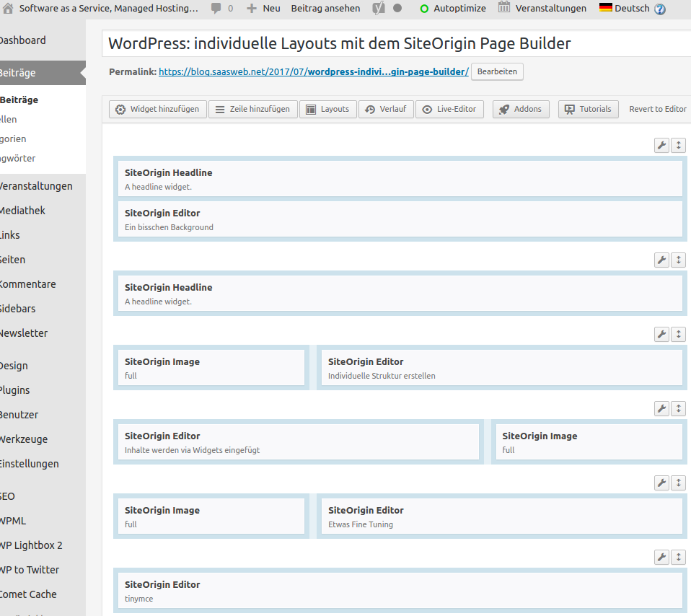Open wrench for tinymce row

coord(661,558)
